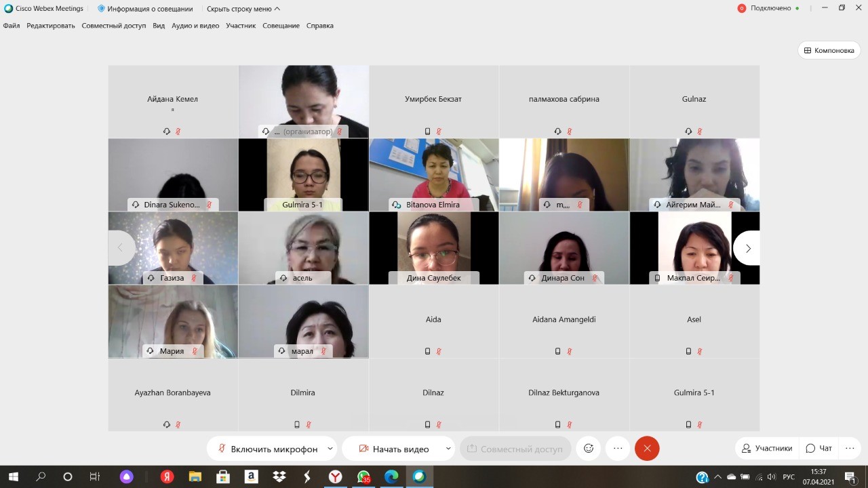Open more options in the meeting controls
Viewport: 868px width, 488px height.
618,449
